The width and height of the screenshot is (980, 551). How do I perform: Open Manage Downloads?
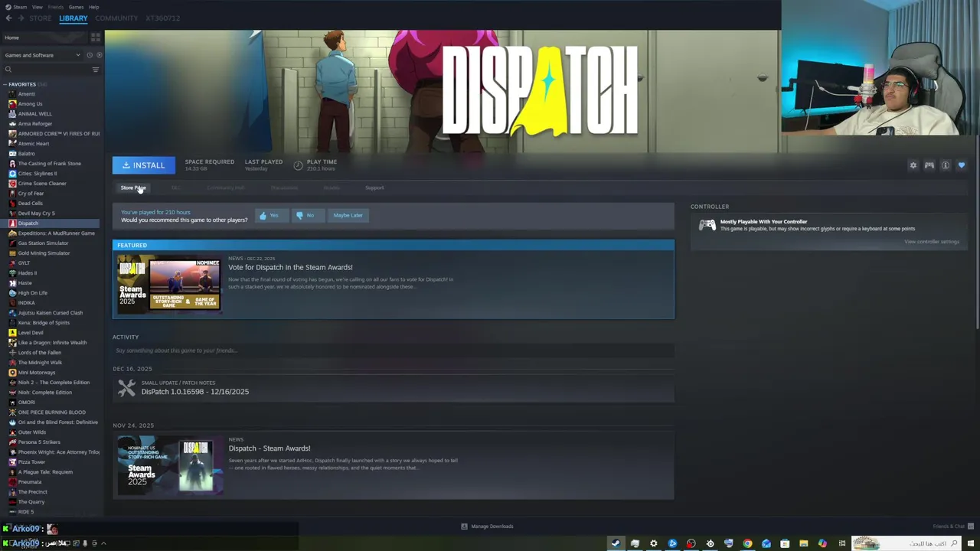pyautogui.click(x=487, y=527)
